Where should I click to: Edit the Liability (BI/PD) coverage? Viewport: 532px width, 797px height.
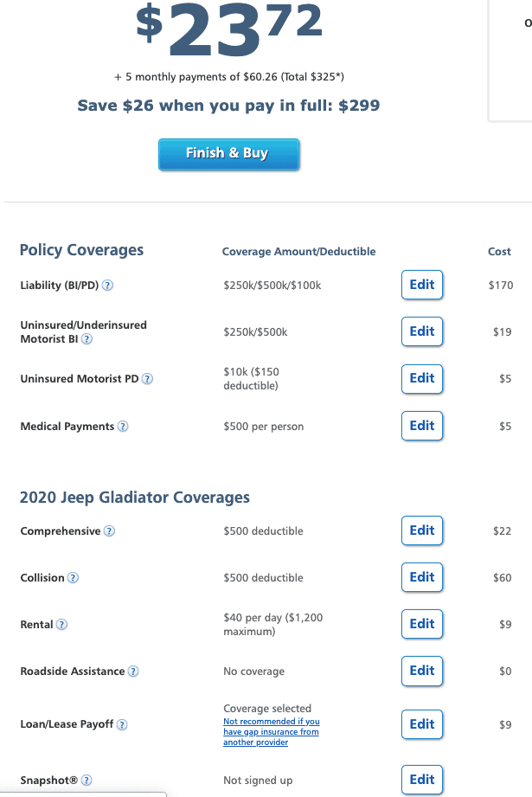[422, 285]
